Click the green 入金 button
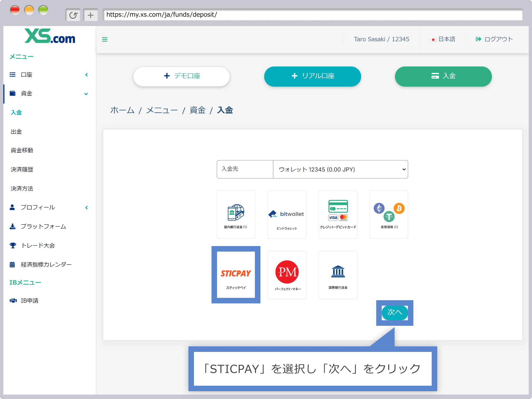The height and width of the screenshot is (399, 532). (443, 76)
